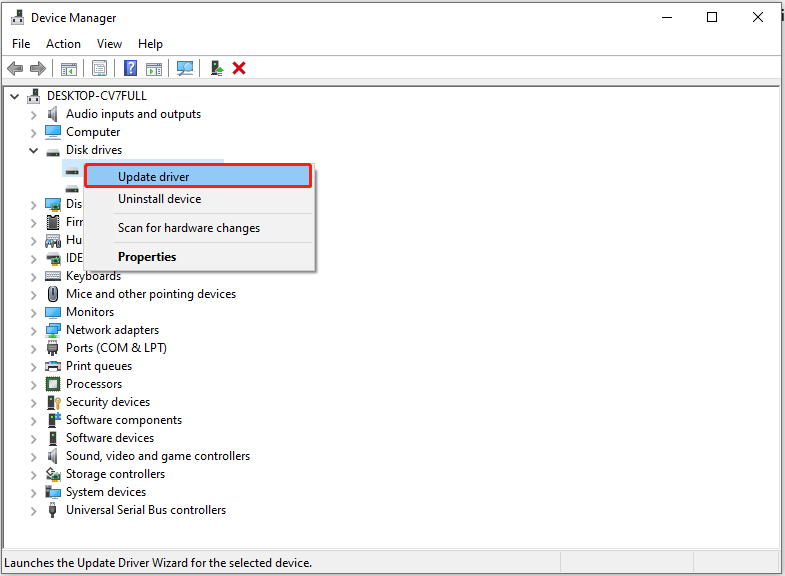Expand Audio inputs and outputs chevron
This screenshot has height=576, width=785.
coord(34,115)
